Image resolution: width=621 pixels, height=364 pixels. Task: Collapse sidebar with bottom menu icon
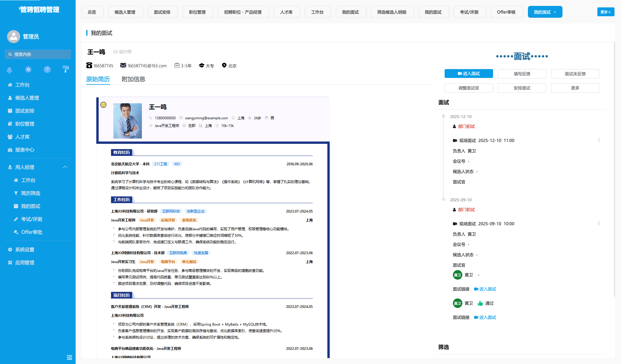pos(69,358)
